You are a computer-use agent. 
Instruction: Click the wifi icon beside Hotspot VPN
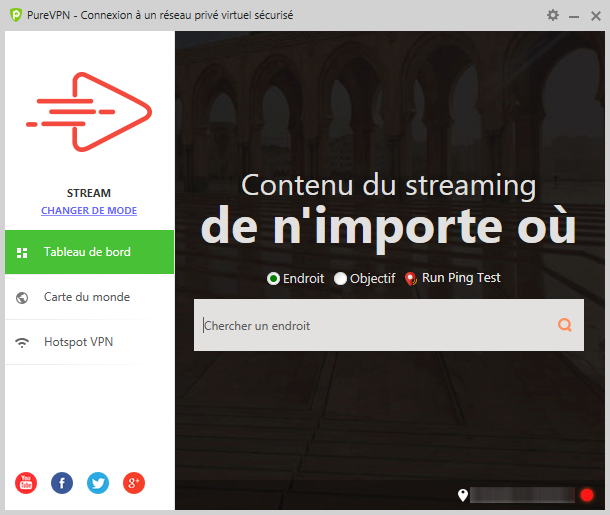tap(22, 343)
